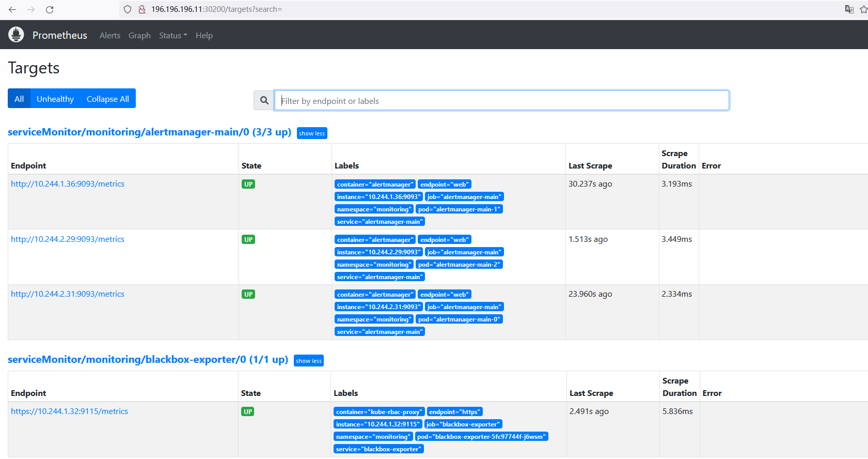Collapse alertmanager-main group with show less
The height and width of the screenshot is (459, 868).
312,133
